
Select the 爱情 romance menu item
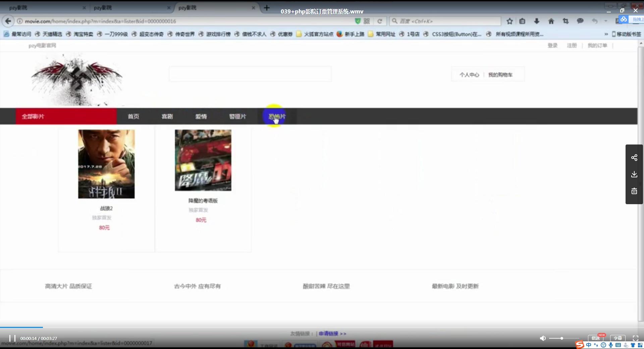click(201, 116)
